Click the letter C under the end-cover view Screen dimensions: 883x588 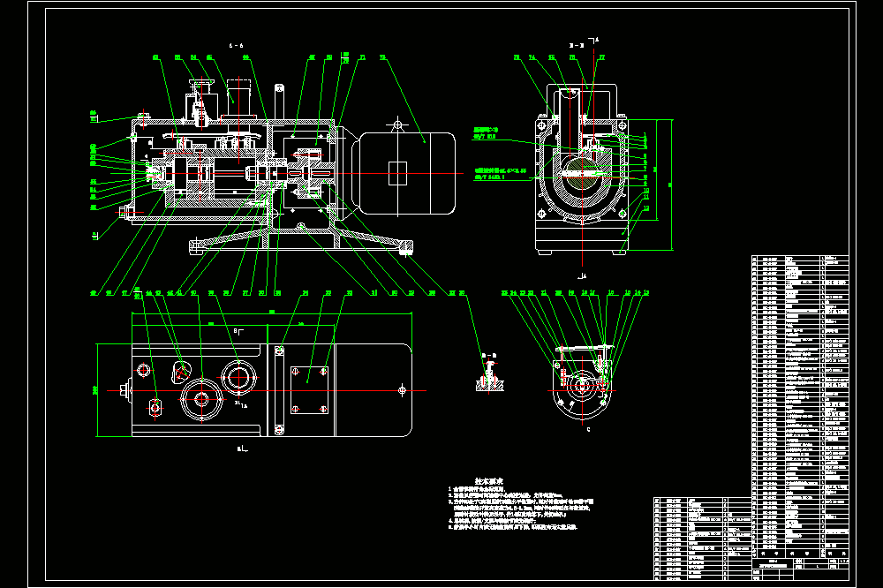point(588,430)
